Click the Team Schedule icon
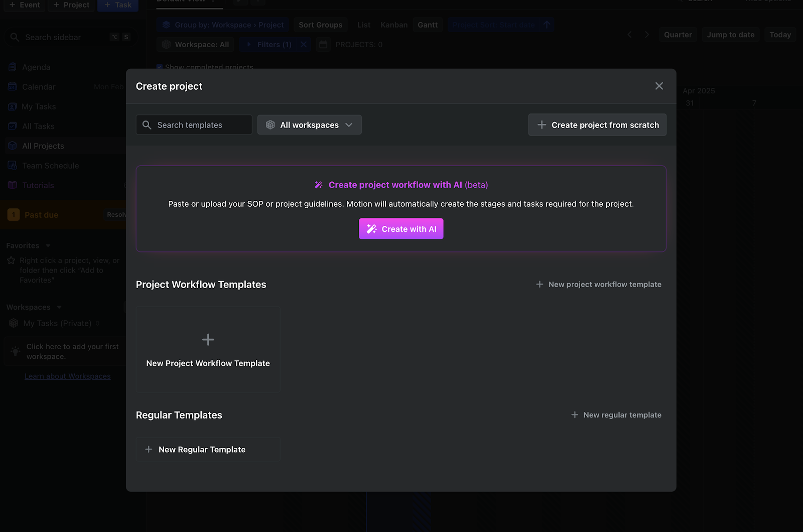This screenshot has width=803, height=532. pos(13,166)
